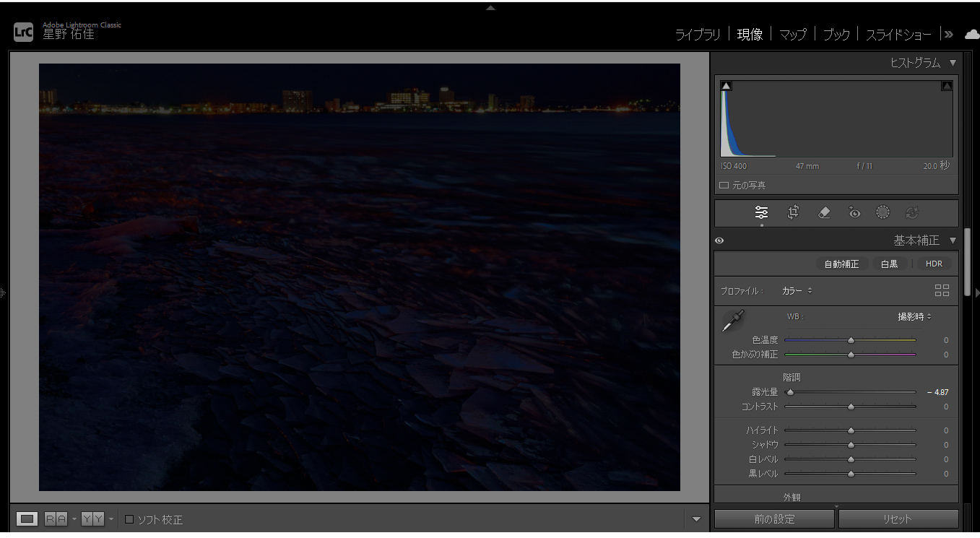
Task: Click the 露光量 value −4.87 field
Action: [x=937, y=392]
